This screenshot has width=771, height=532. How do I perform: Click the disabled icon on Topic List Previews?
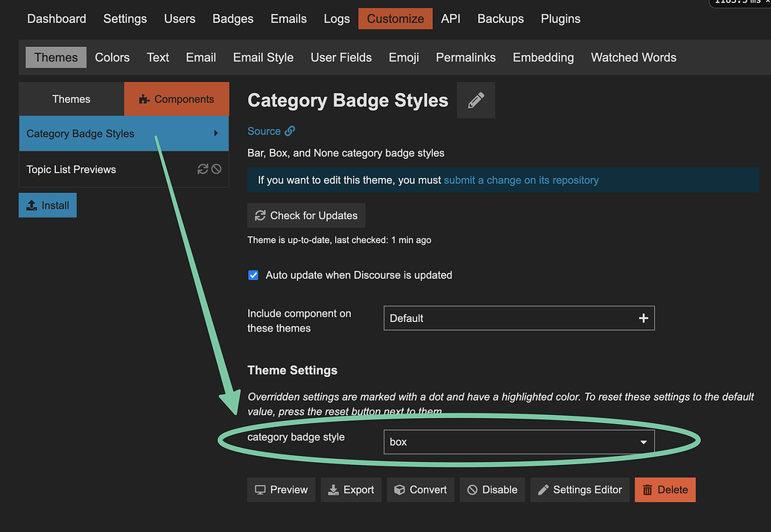tap(217, 169)
